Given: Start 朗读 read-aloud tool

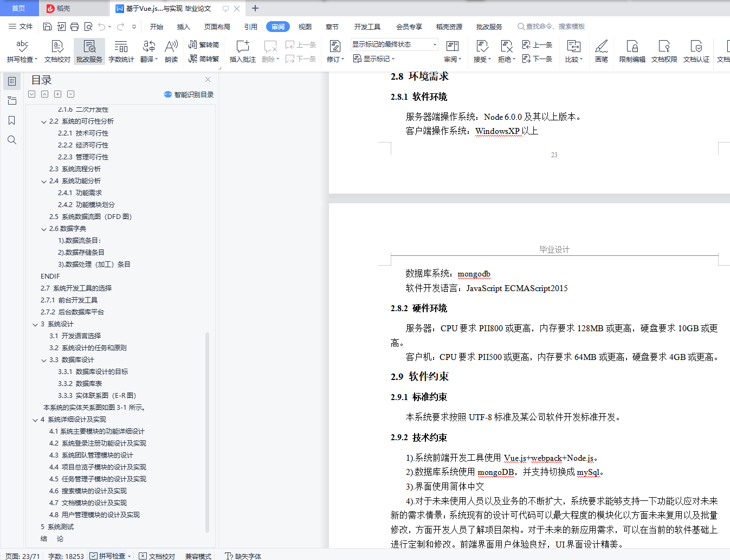Looking at the screenshot, I should point(171,52).
